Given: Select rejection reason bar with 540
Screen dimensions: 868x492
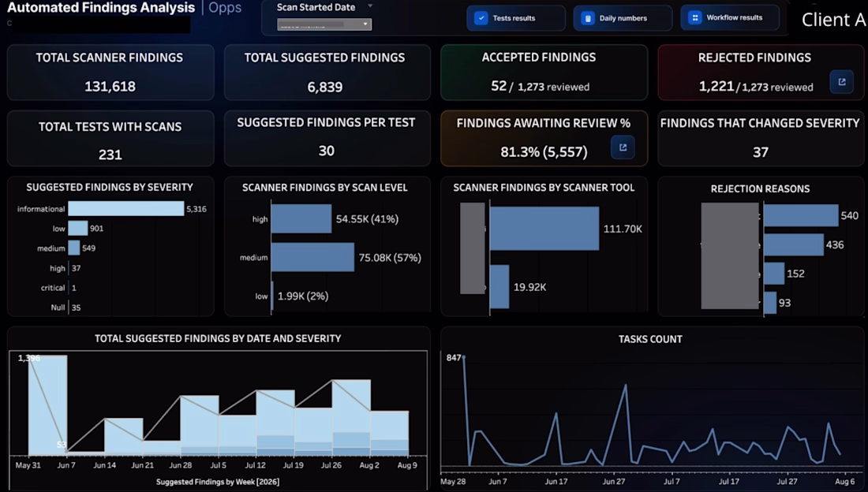Looking at the screenshot, I should pyautogui.click(x=801, y=215).
